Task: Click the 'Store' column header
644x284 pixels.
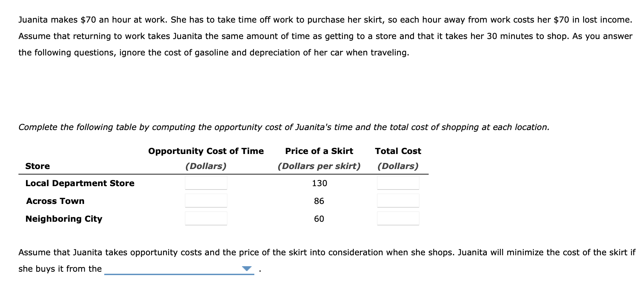Action: click(x=37, y=166)
